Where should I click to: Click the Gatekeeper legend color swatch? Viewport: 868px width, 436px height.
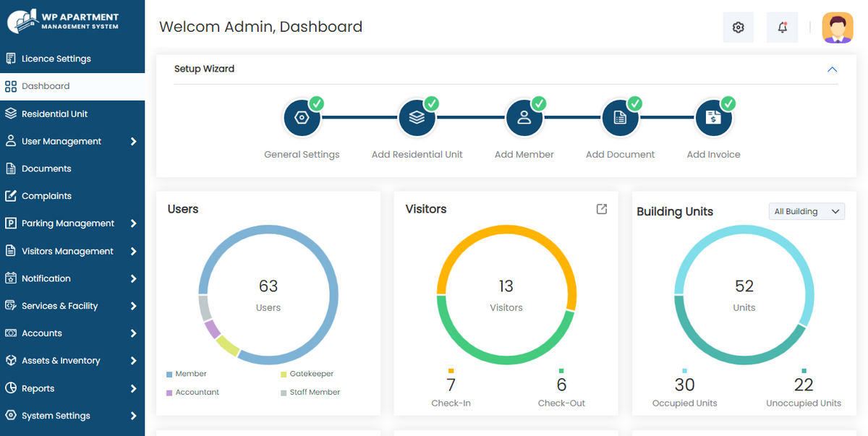click(x=284, y=375)
